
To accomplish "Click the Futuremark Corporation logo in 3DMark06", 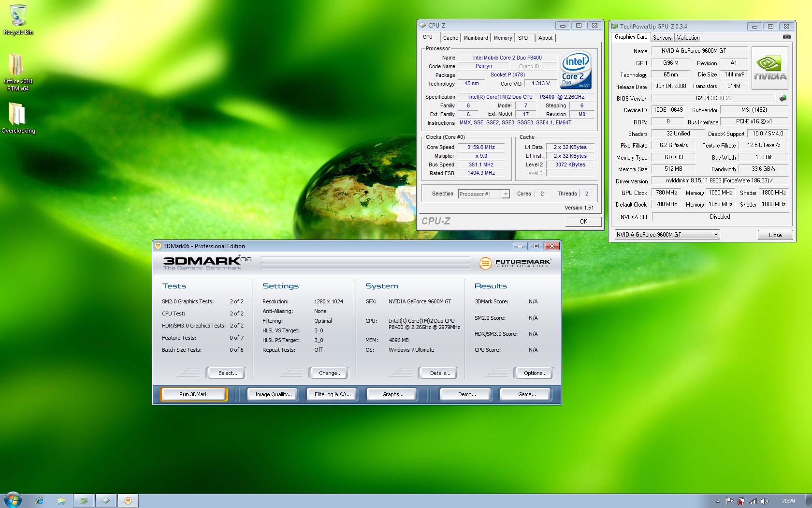I will [x=515, y=263].
